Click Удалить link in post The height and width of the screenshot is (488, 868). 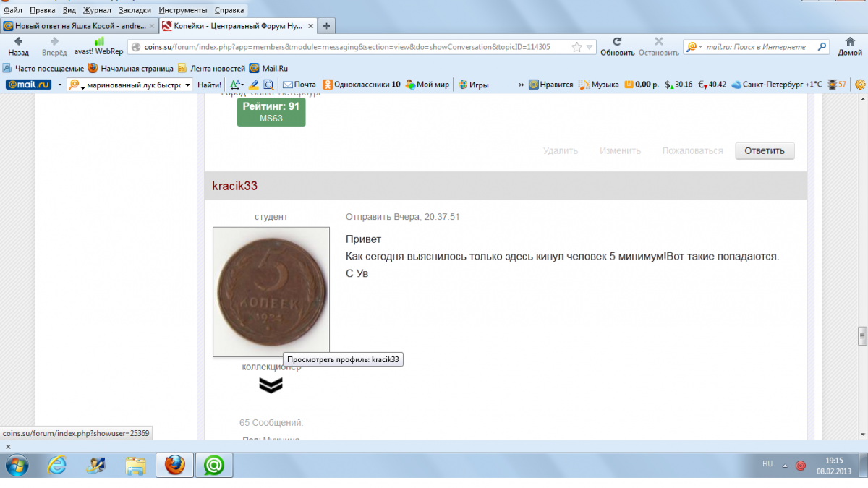561,150
